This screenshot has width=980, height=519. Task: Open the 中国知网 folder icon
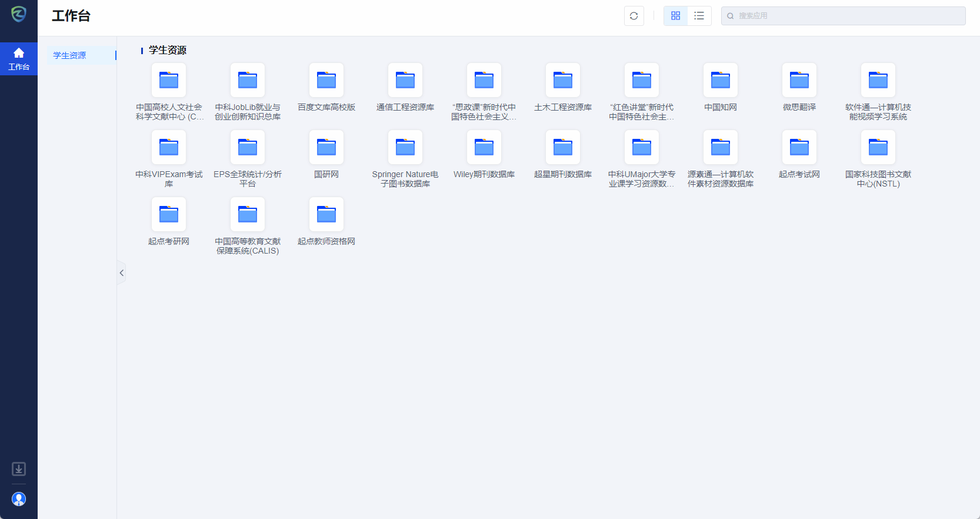[720, 80]
